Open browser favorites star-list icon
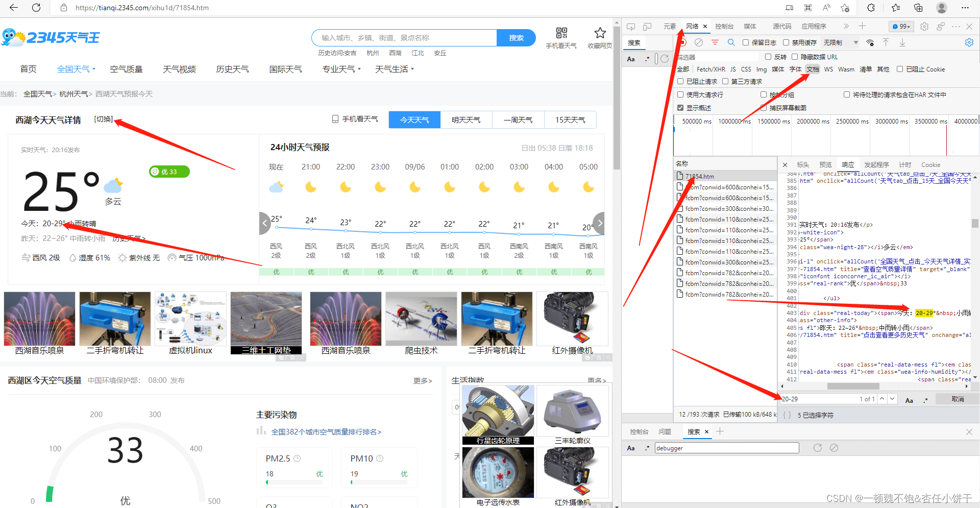 tap(896, 8)
